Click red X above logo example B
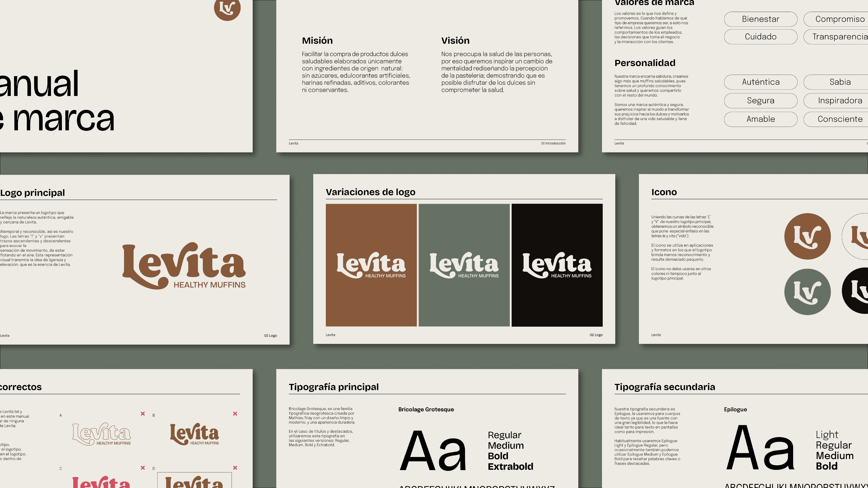The height and width of the screenshot is (488, 868). pos(235,414)
